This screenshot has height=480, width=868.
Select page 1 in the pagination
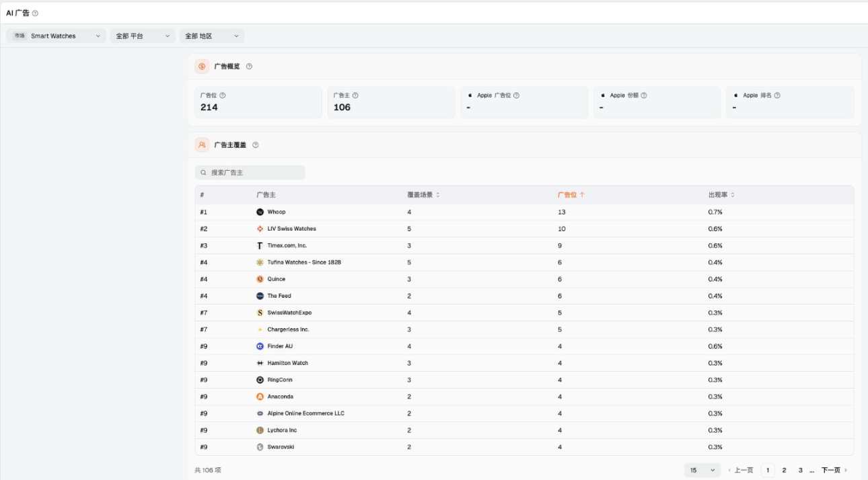[768, 471]
